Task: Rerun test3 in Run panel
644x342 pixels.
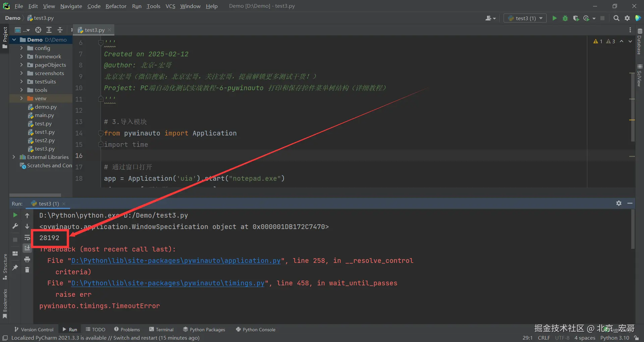Action: point(15,215)
